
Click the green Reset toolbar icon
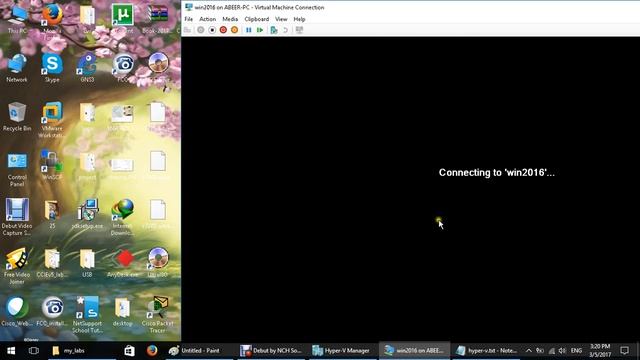point(260,30)
